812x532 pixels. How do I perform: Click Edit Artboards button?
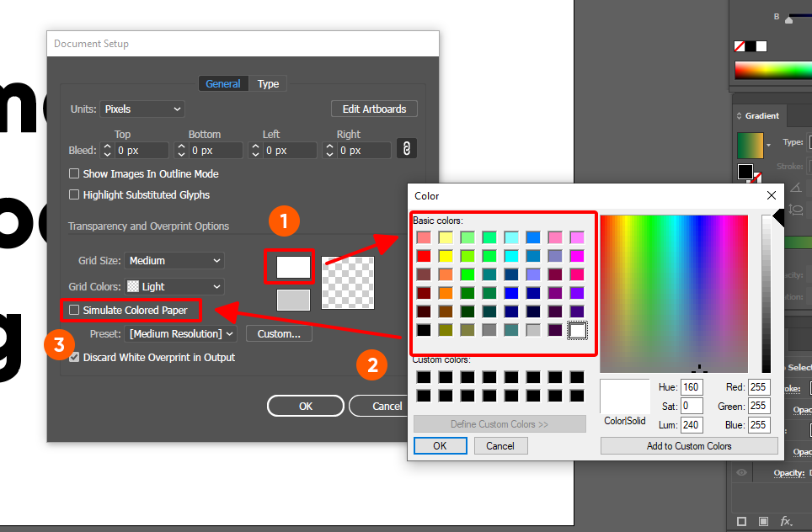[374, 109]
